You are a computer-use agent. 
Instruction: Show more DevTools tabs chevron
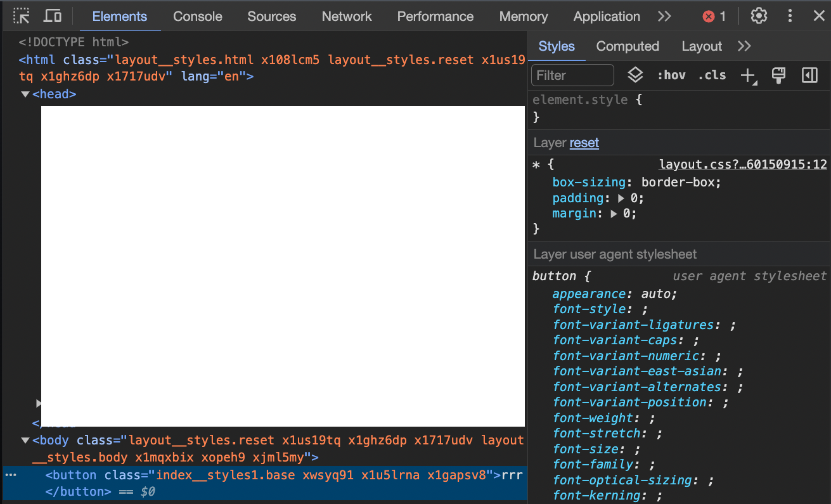coord(664,16)
